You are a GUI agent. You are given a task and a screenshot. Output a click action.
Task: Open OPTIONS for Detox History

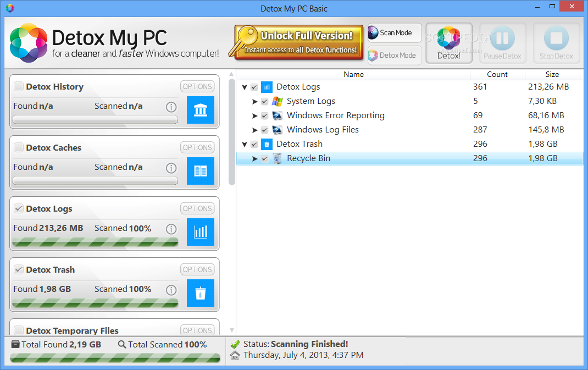(x=197, y=87)
